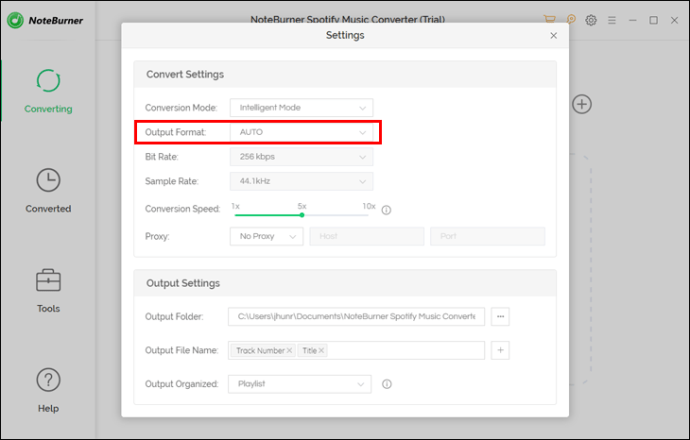Click the proxy Port input field
Image resolution: width=690 pixels, height=440 pixels.
(488, 236)
